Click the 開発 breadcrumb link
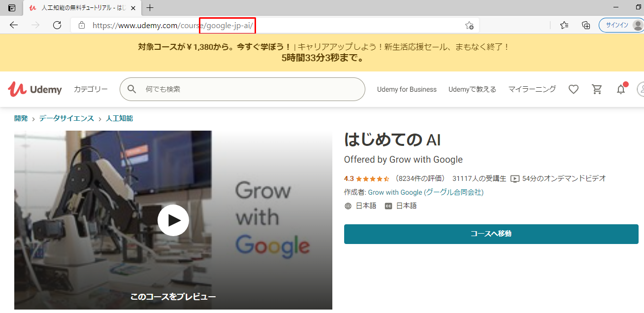Image resolution: width=644 pixels, height=313 pixels. pos(21,118)
